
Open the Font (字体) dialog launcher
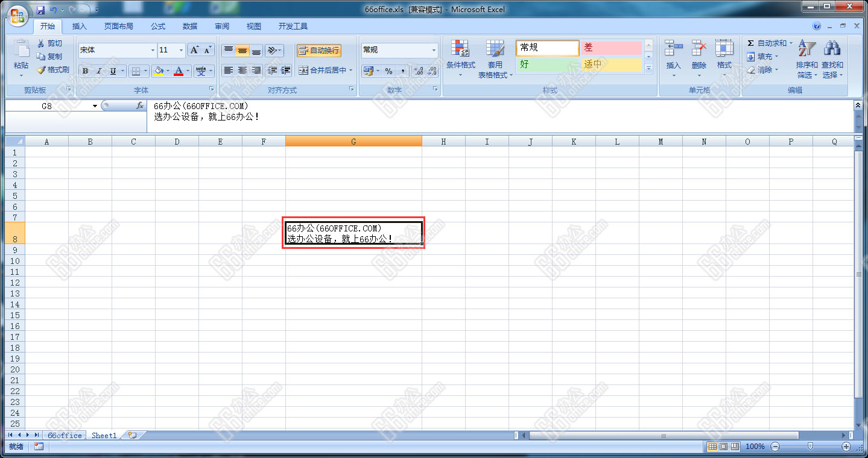[x=212, y=89]
